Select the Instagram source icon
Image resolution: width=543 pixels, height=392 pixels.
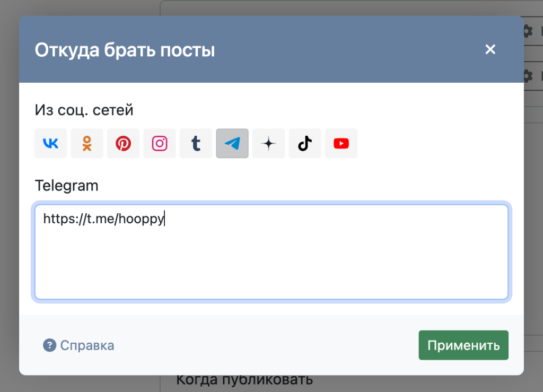point(160,143)
